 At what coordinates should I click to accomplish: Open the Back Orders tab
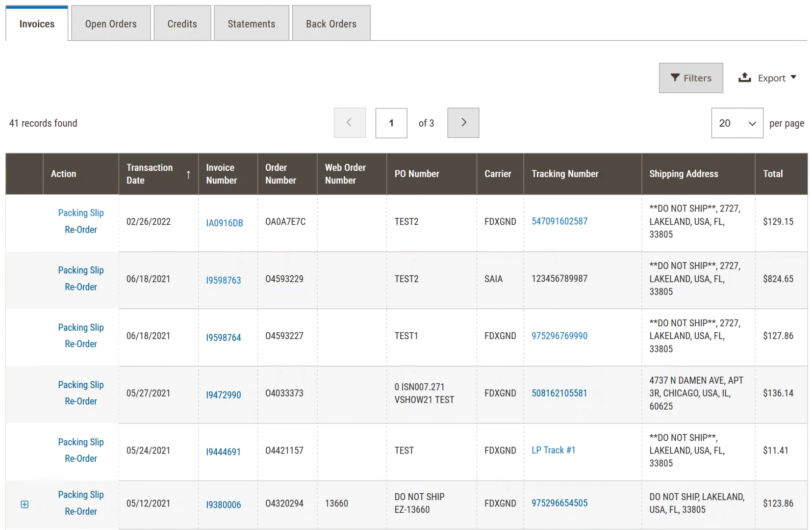[331, 23]
